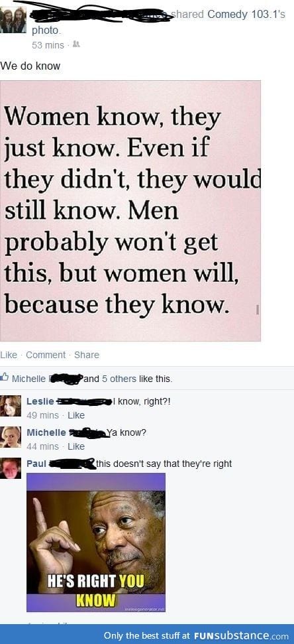Click the 53 mins timestamp
The height and width of the screenshot is (644, 294).
coord(48,45)
